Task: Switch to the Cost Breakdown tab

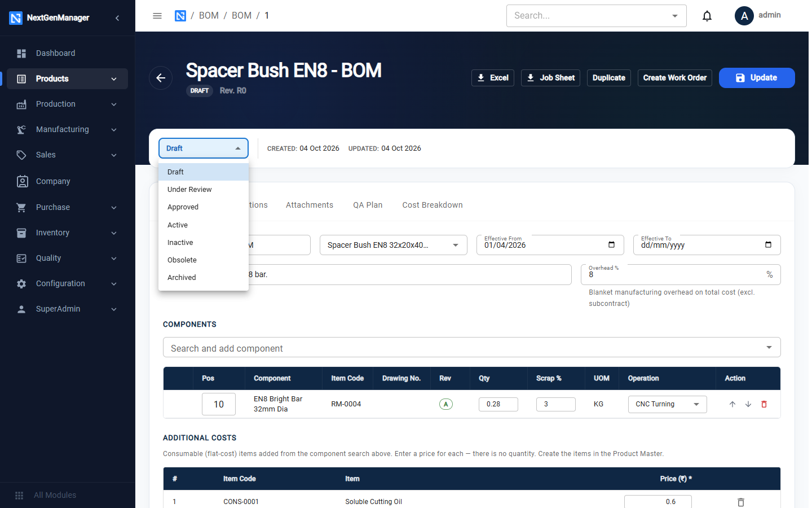Action: (x=433, y=205)
